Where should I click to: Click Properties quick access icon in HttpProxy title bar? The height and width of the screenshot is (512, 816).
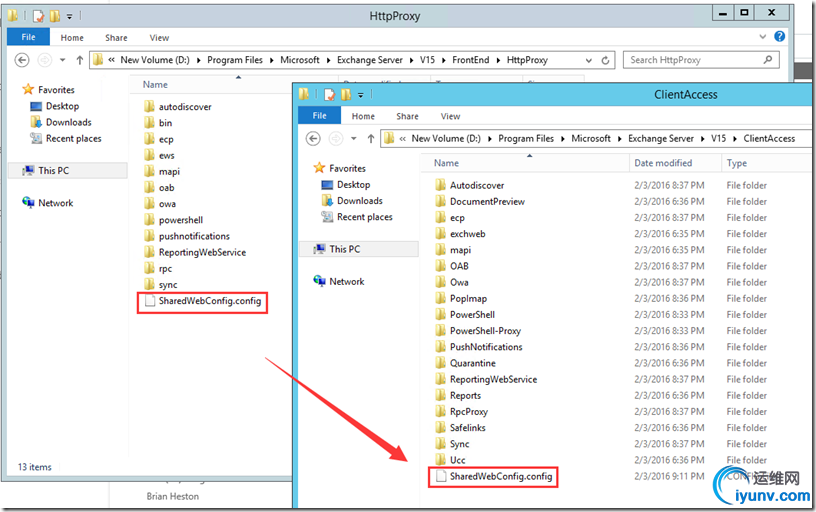[39, 16]
